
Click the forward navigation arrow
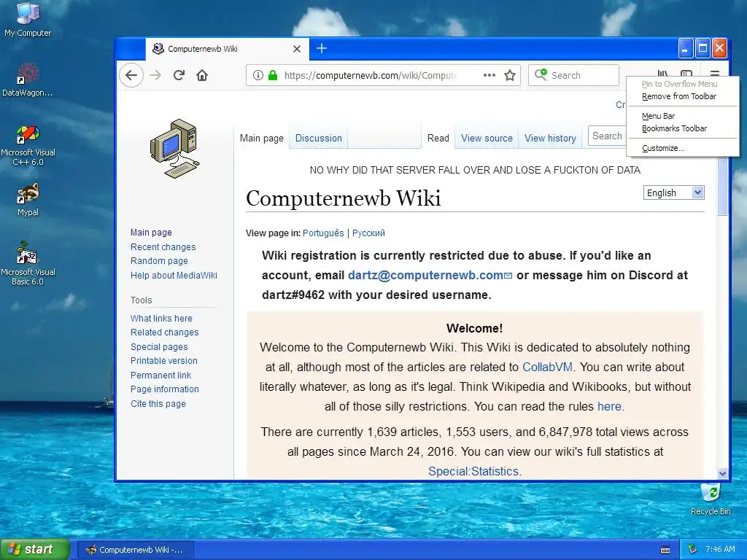(x=155, y=75)
